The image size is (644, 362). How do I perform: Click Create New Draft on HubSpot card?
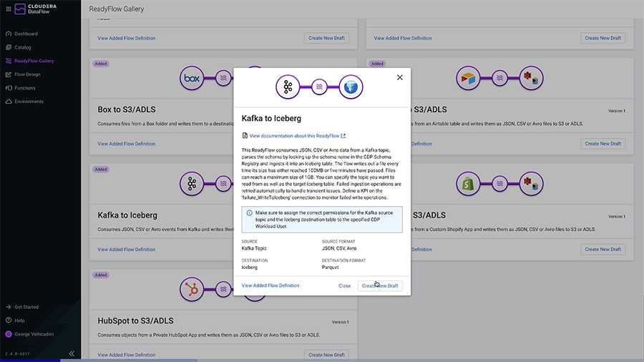(326, 355)
